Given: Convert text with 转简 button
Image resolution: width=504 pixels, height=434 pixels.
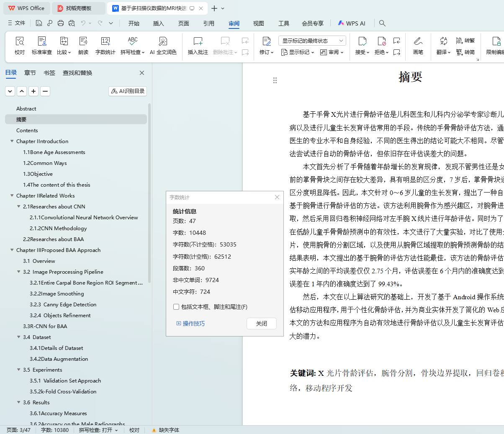Looking at the screenshot, I should 465,52.
